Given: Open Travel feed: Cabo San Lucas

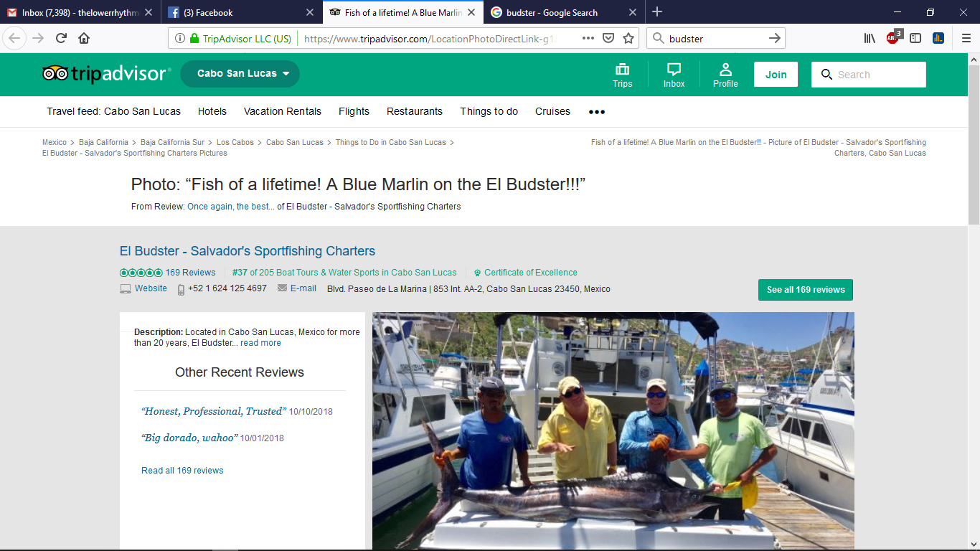Looking at the screenshot, I should [x=114, y=111].
